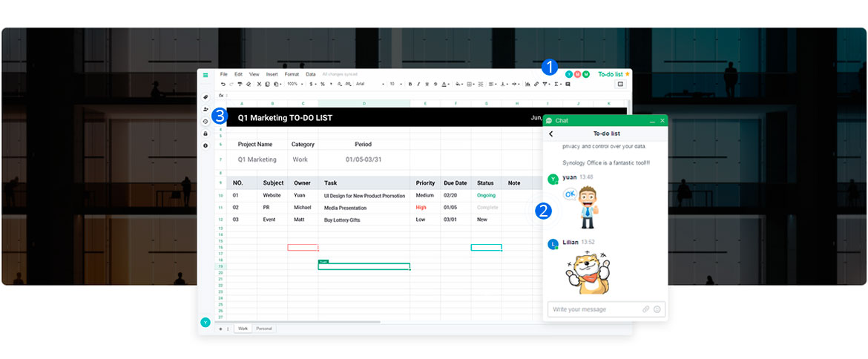Viewport: 868px width, 359px height.
Task: Click the lock icon in left sidebar
Action: tap(206, 134)
